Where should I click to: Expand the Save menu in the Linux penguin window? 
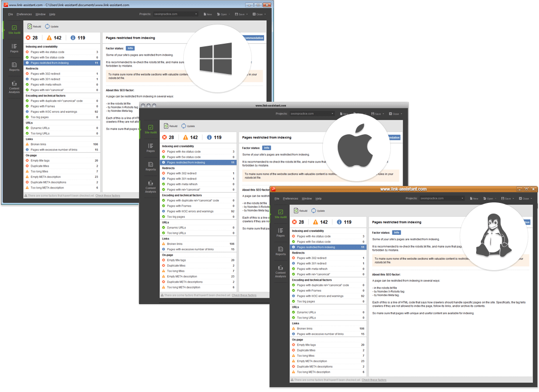click(x=508, y=199)
